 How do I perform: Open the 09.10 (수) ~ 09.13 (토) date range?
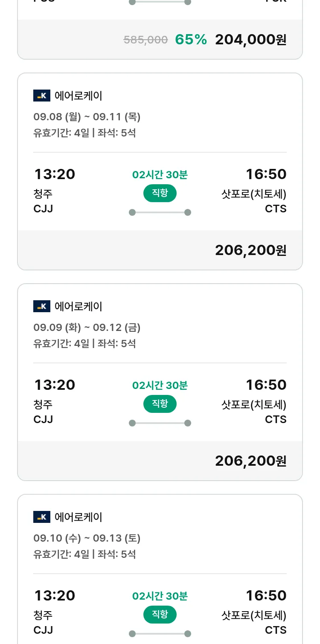coord(87,538)
